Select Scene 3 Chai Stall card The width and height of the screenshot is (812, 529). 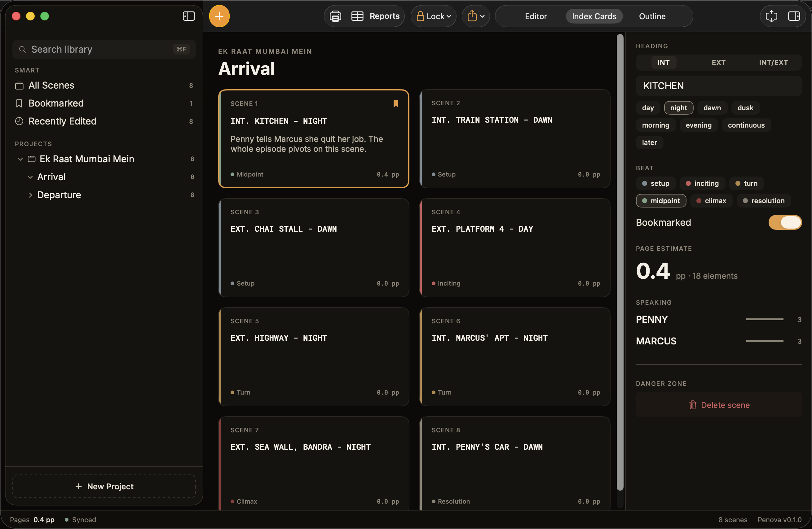tap(314, 248)
